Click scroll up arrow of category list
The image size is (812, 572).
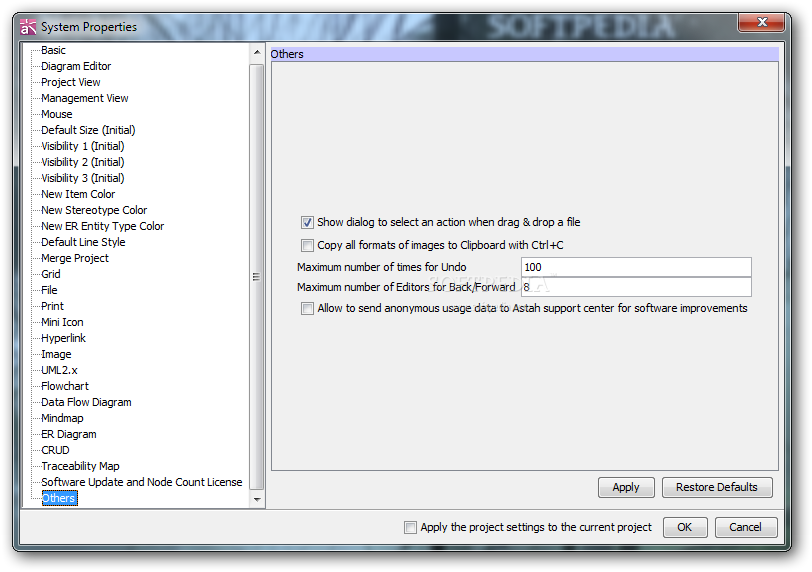[x=257, y=52]
